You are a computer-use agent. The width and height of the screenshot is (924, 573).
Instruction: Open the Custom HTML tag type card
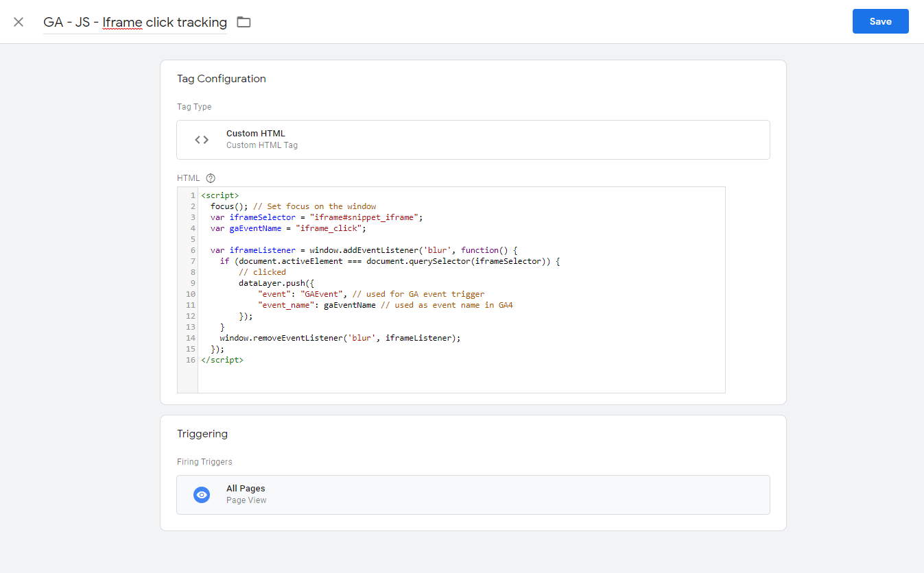pyautogui.click(x=473, y=138)
